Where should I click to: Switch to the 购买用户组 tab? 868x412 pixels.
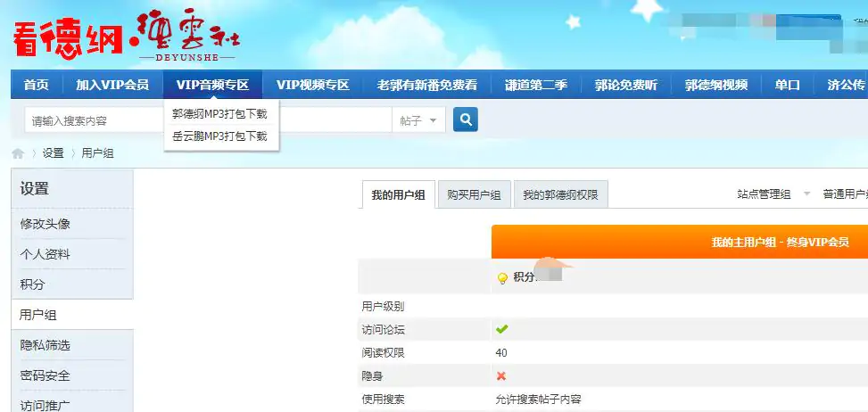[474, 194]
